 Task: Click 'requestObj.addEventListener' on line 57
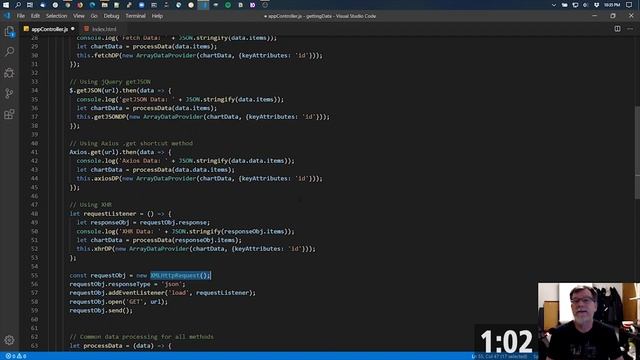(117, 293)
